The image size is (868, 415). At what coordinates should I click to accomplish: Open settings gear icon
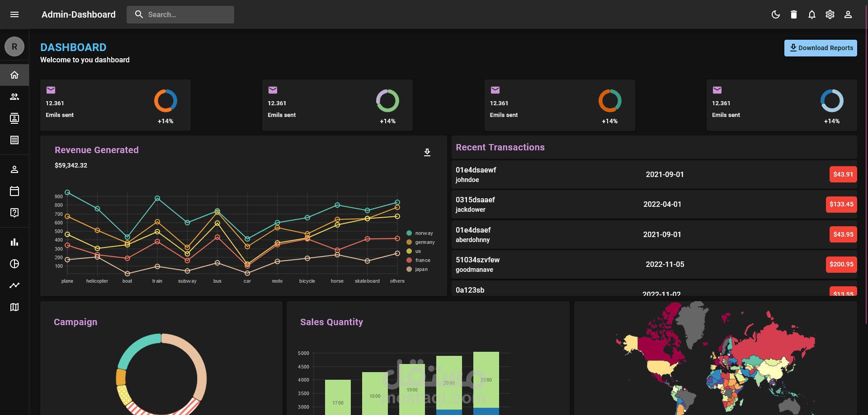pyautogui.click(x=830, y=14)
